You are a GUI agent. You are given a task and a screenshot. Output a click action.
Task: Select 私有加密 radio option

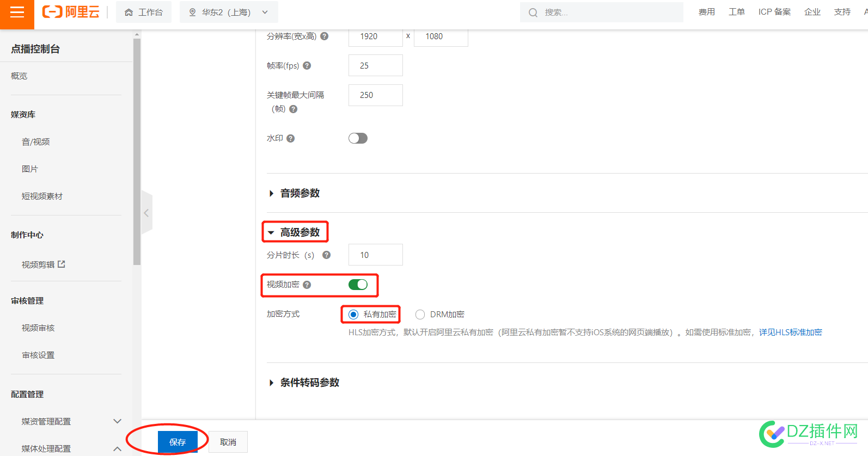[353, 315]
